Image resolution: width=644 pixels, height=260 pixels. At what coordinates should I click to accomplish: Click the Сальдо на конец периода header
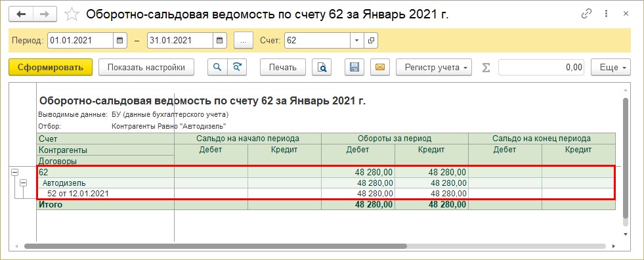tap(542, 139)
